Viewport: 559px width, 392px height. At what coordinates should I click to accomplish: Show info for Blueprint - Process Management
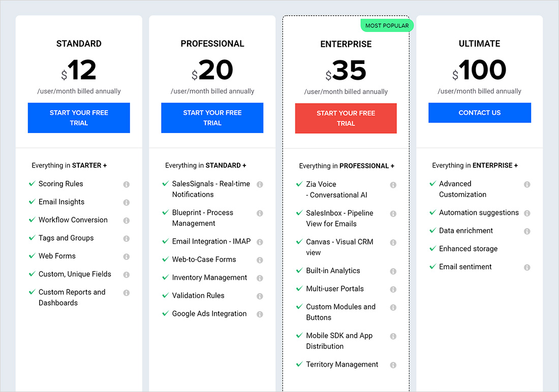tap(260, 213)
